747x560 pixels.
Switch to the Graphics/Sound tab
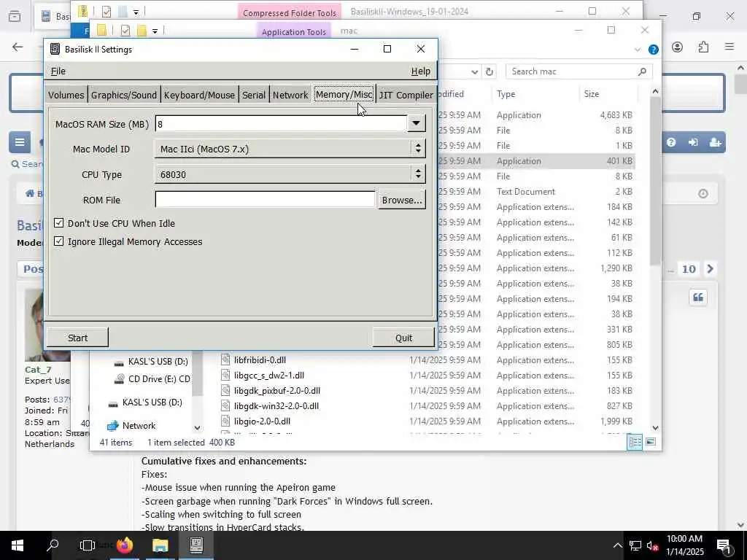124,95
